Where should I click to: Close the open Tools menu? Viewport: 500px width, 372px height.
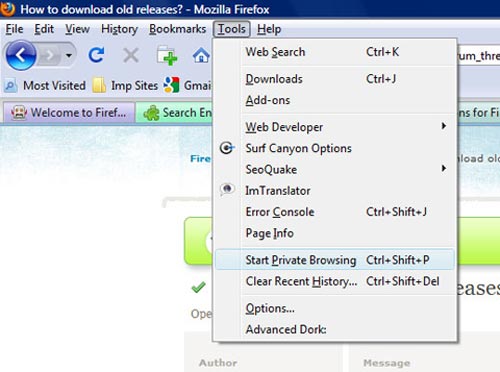[x=232, y=29]
